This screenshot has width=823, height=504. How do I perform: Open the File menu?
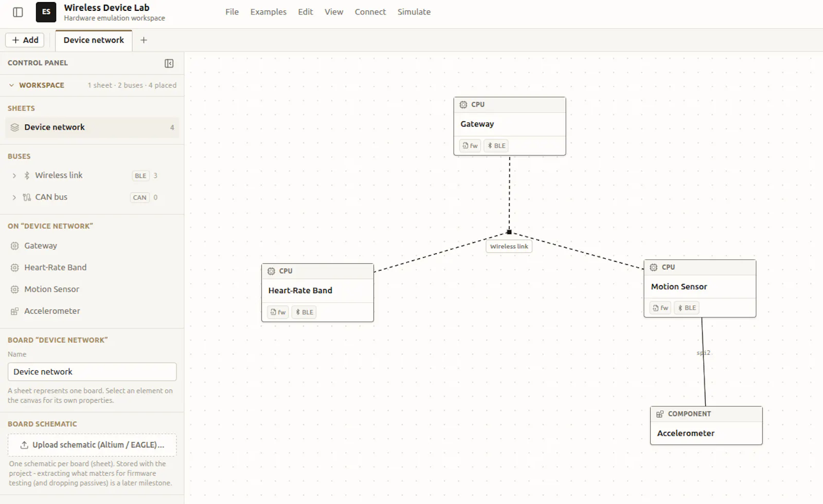tap(232, 12)
